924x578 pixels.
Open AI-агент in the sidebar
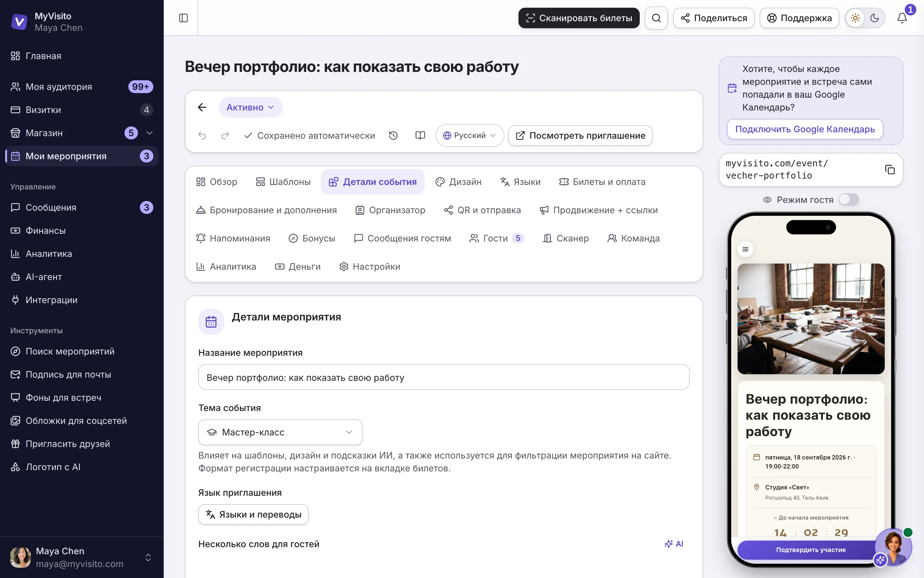tap(82, 277)
